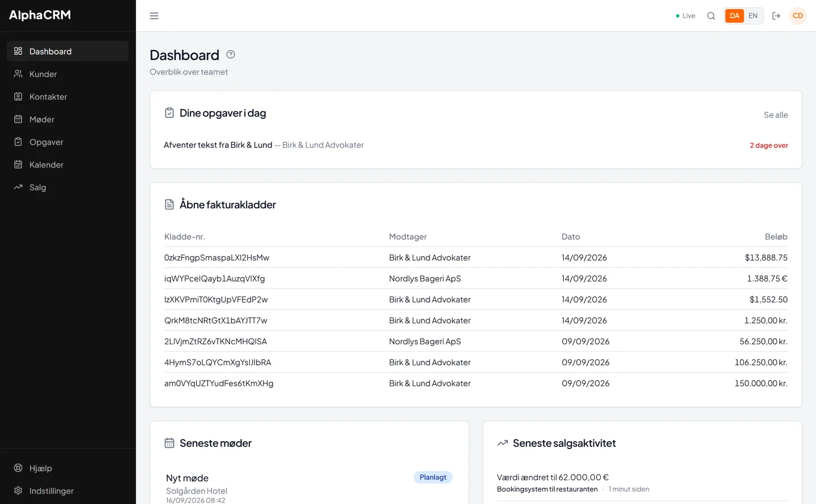Switch language to DA

pyautogui.click(x=734, y=16)
